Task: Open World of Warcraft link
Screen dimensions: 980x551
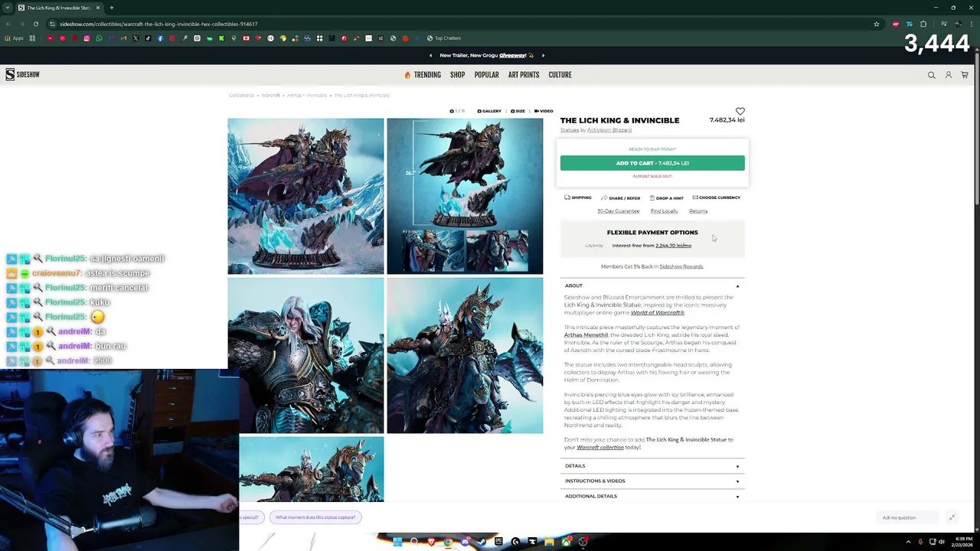Action: pos(658,312)
